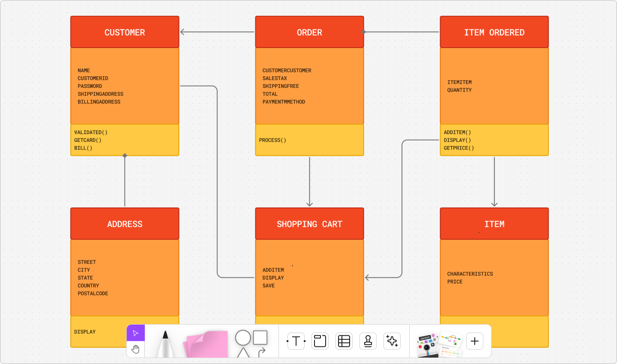Screen dimensions: 617x364
Task: Select the Marker pen tool
Action: [165, 343]
